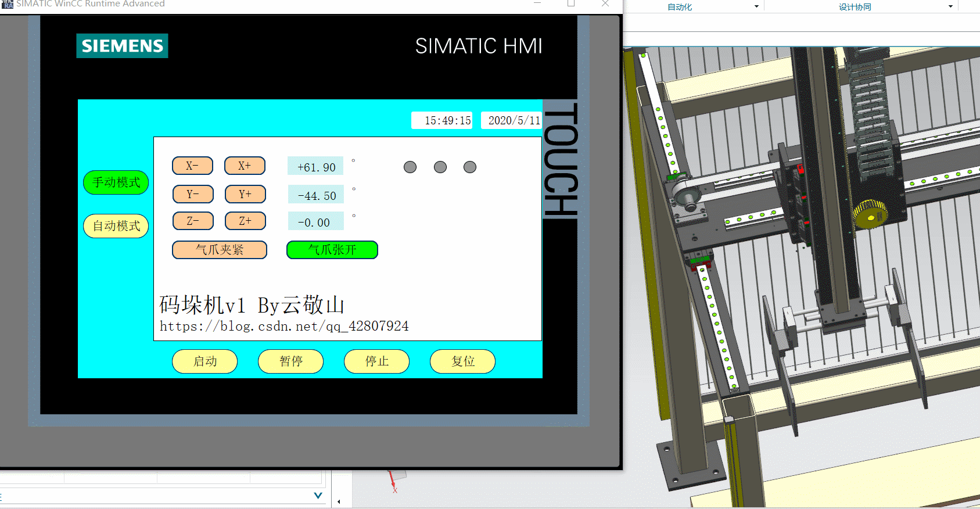Click the WinCC Runtime app icon in title bar
Viewport: 980px width, 509px height.
(7, 4)
